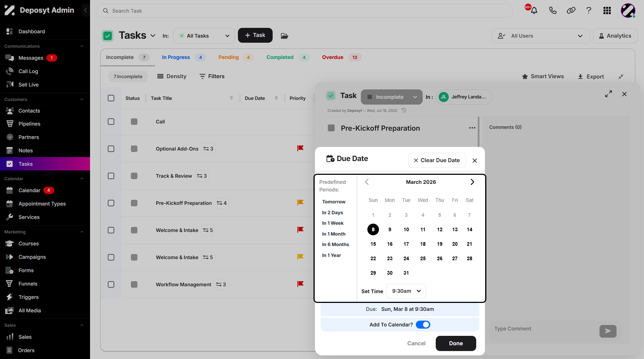Check the select-all checkbox in table header
Screen dimensions: 644x359
pyautogui.click(x=111, y=98)
